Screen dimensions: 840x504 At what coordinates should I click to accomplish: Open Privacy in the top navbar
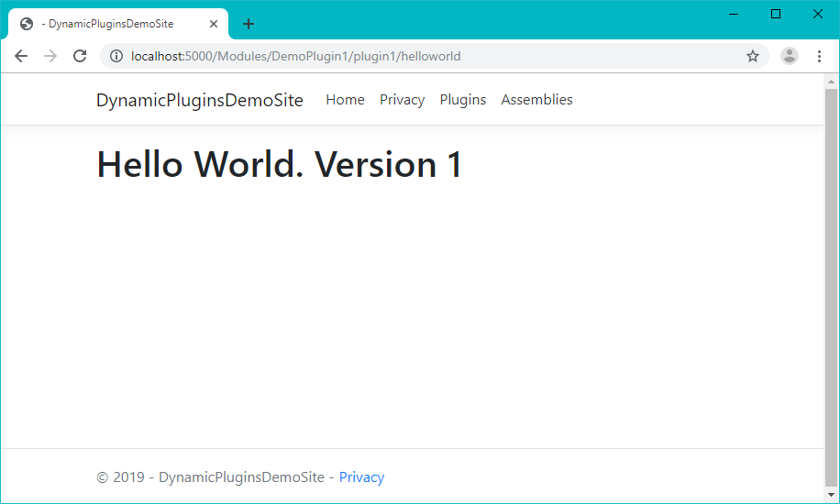point(402,100)
